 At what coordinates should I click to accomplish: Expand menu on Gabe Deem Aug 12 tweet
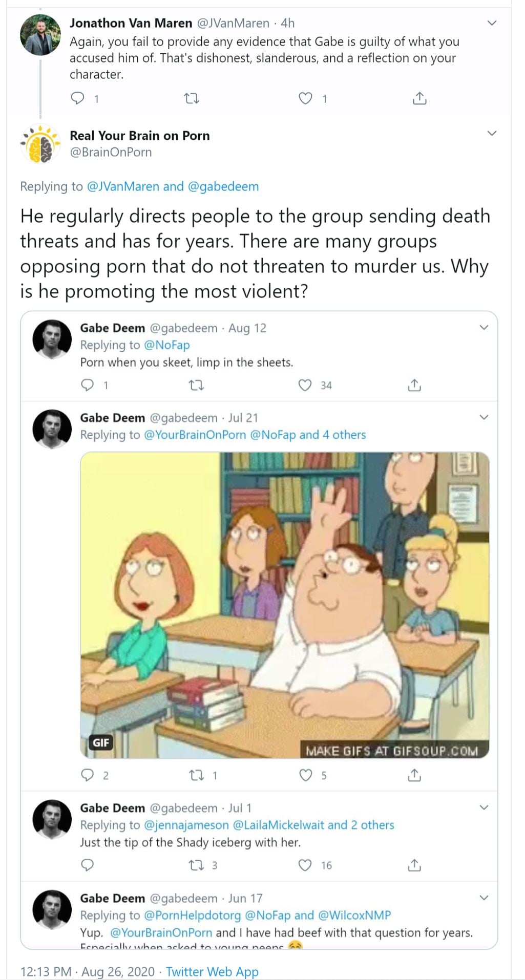coord(484,327)
